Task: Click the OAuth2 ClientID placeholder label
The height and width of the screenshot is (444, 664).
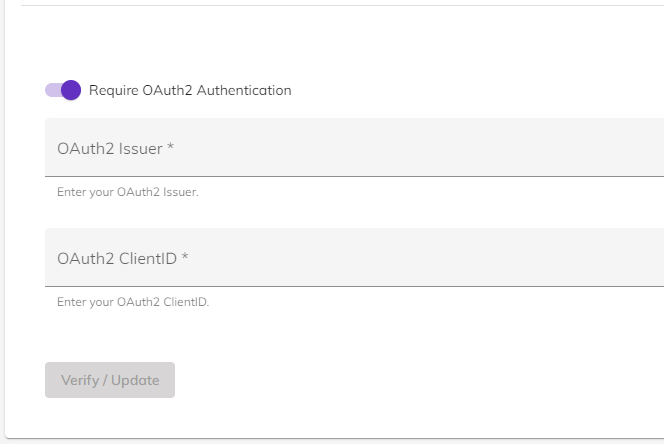Action: click(117, 258)
